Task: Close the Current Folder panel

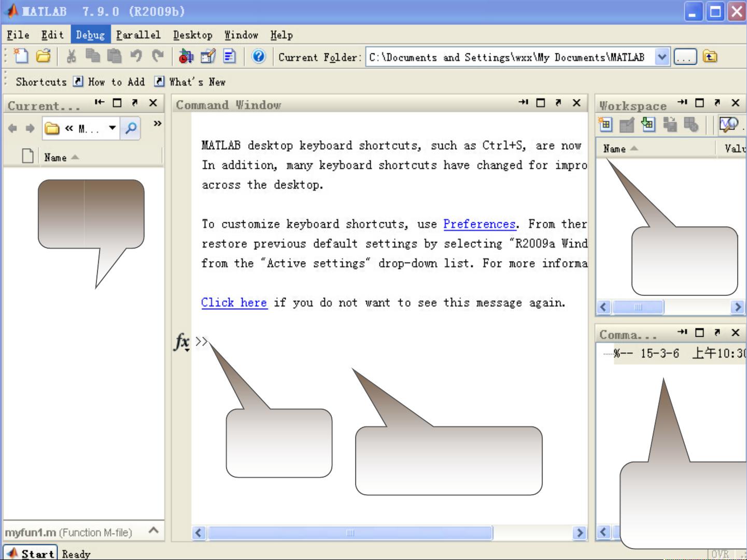Action: pyautogui.click(x=153, y=103)
